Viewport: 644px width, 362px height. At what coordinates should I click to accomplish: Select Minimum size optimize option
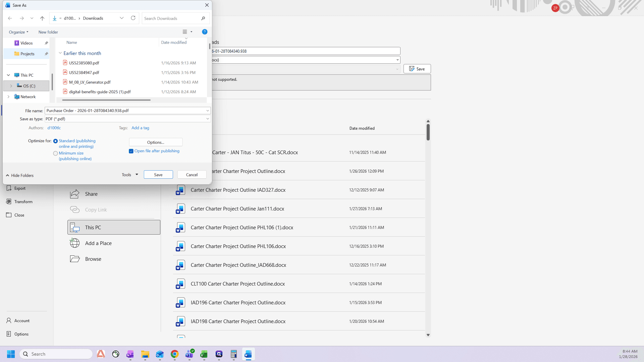click(x=55, y=154)
